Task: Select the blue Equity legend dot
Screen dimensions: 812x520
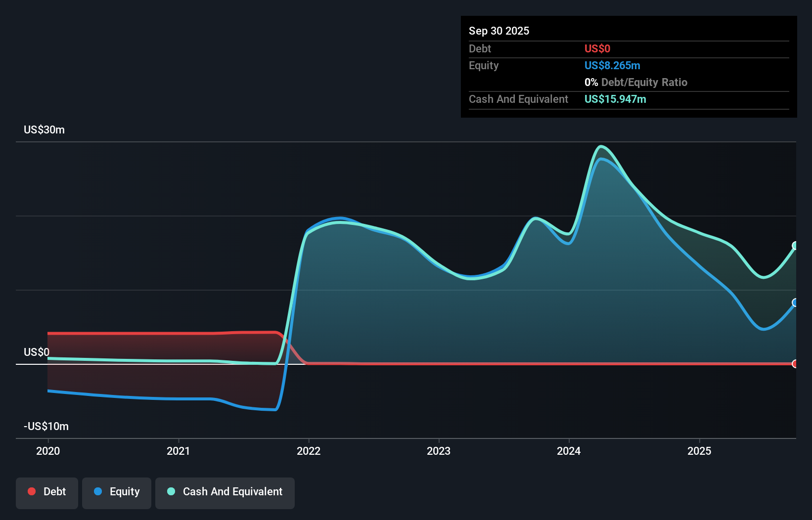Action: pyautogui.click(x=98, y=491)
